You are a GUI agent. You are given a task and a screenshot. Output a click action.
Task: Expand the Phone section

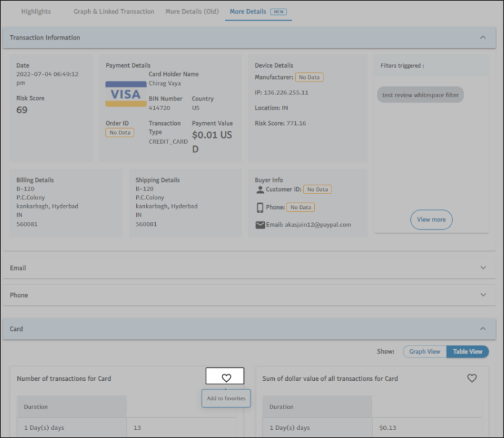pyautogui.click(x=483, y=295)
